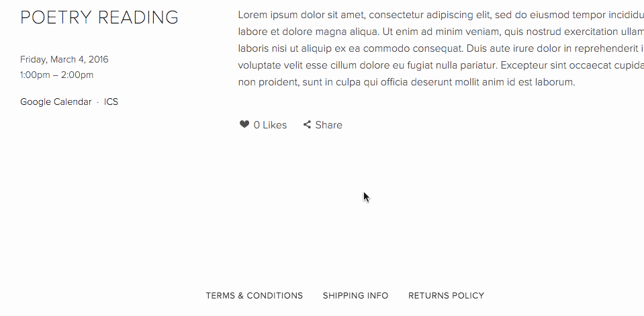This screenshot has height=316, width=644.
Task: Click the share arrow icon
Action: pos(307,124)
